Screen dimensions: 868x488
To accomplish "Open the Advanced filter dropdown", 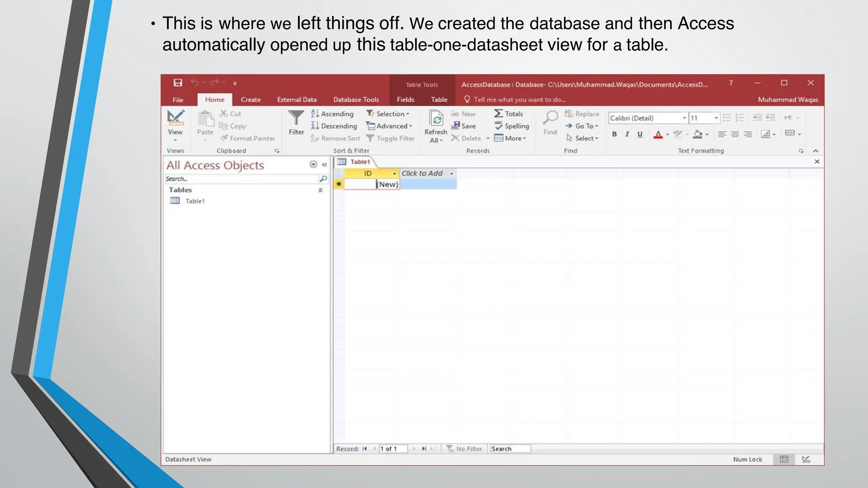I will pyautogui.click(x=389, y=126).
